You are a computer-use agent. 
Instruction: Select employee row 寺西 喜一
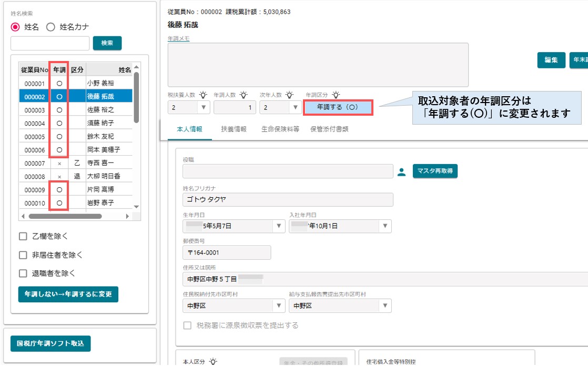[x=76, y=163]
